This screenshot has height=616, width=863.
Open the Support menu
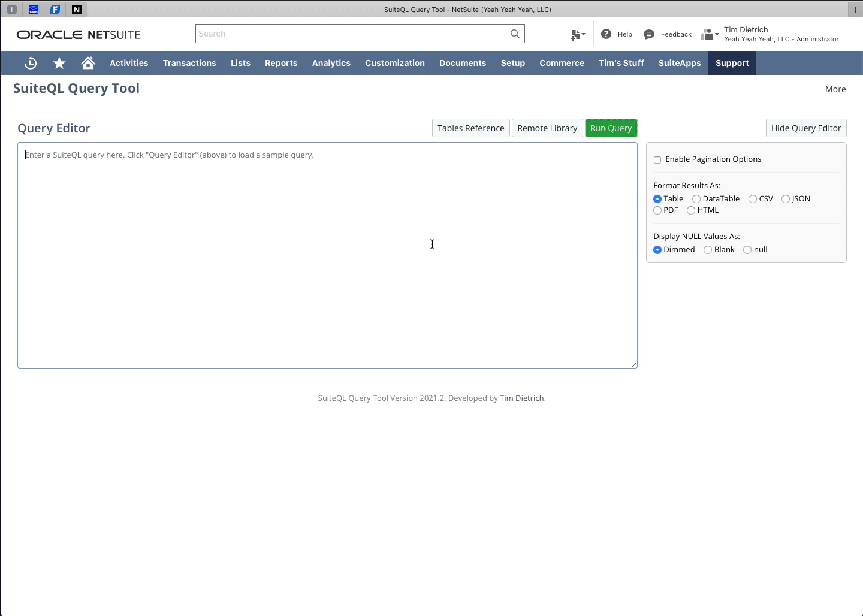point(732,63)
